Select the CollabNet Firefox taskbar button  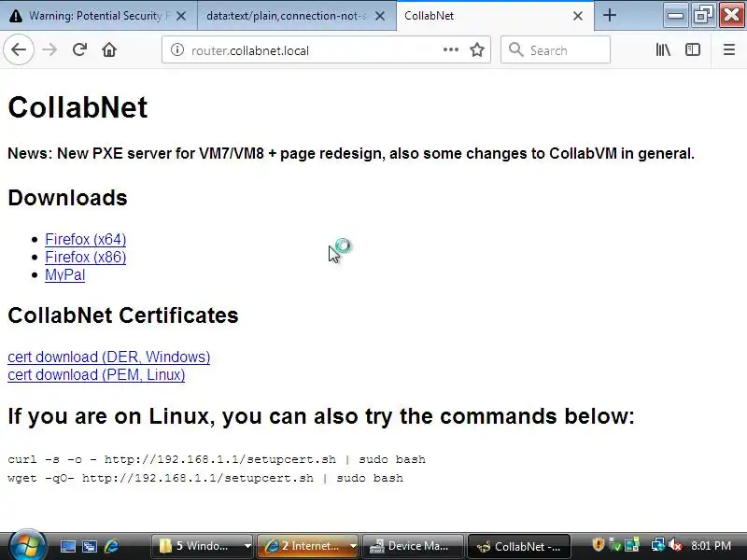click(519, 546)
